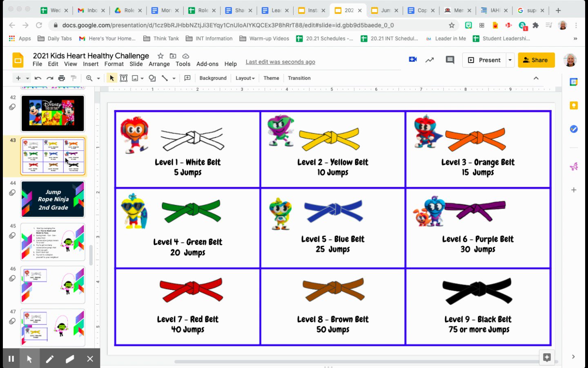Image resolution: width=588 pixels, height=368 pixels.
Task: Expand the Present button dropdown arrow
Action: click(x=510, y=60)
